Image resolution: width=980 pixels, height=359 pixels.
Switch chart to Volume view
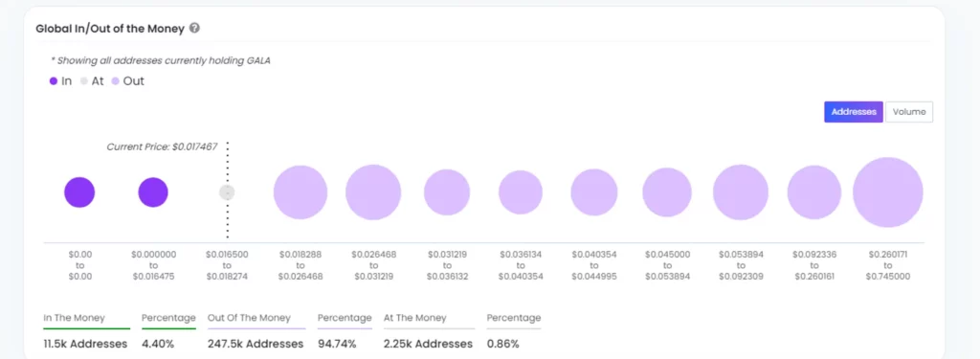click(x=909, y=112)
